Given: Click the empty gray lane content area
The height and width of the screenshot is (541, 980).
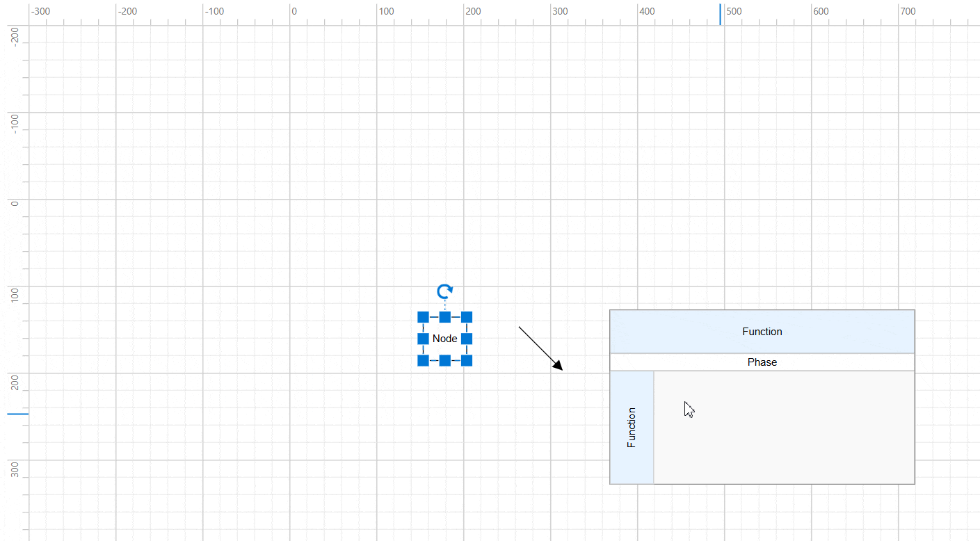Looking at the screenshot, I should click(784, 427).
